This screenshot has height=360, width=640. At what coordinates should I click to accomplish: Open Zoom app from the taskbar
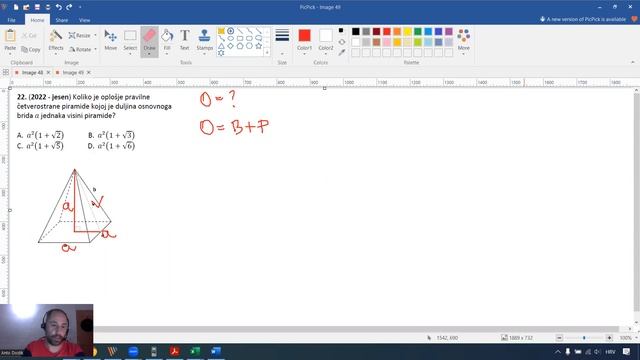pyautogui.click(x=133, y=351)
